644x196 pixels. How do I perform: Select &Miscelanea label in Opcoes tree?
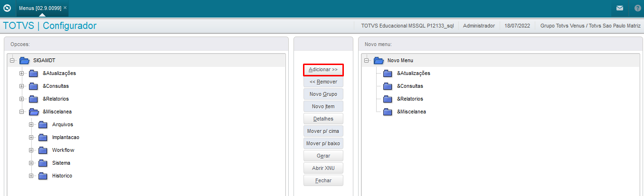tap(57, 112)
